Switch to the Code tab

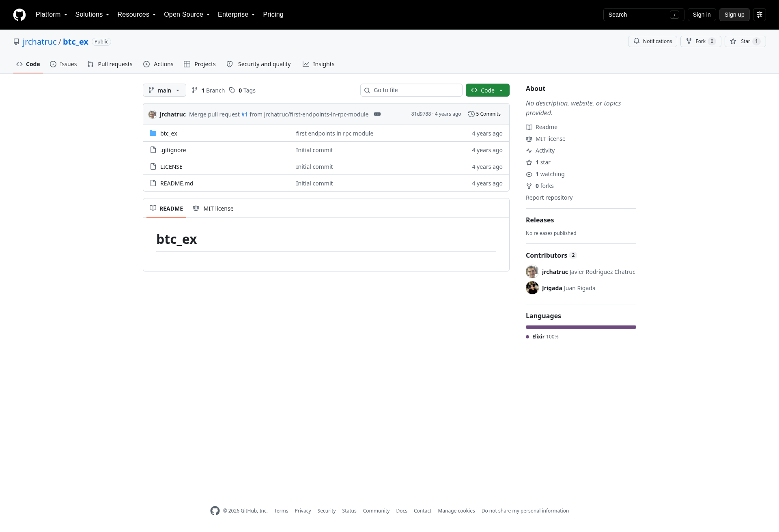pyautogui.click(x=28, y=64)
